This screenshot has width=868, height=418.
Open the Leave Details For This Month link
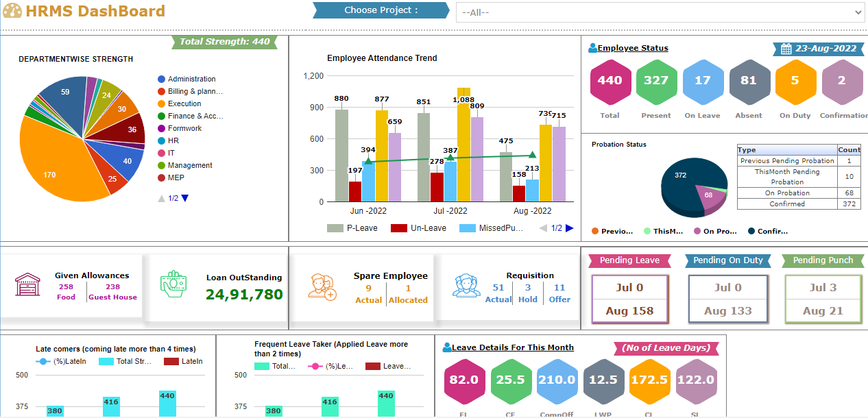512,347
